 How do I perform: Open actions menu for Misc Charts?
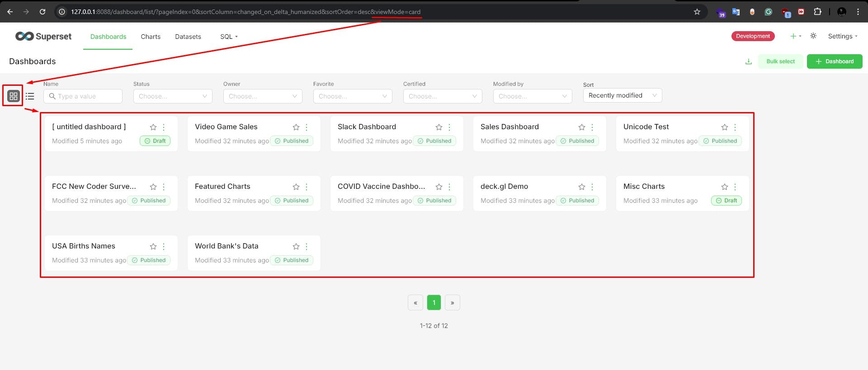(x=735, y=187)
